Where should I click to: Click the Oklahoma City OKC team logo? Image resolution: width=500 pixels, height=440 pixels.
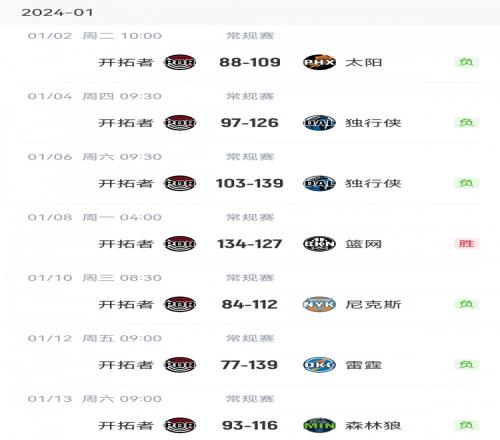tap(319, 365)
